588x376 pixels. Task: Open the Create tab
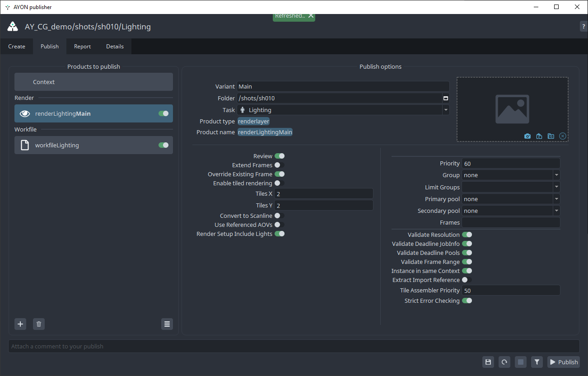(x=17, y=47)
